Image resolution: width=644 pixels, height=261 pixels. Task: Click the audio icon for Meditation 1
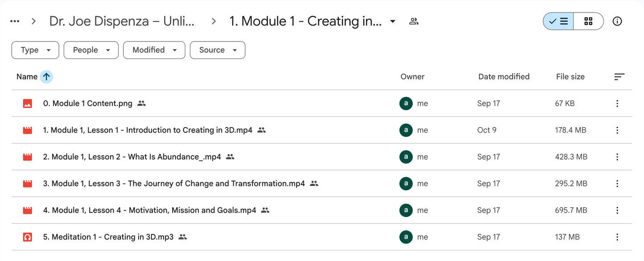click(x=28, y=237)
